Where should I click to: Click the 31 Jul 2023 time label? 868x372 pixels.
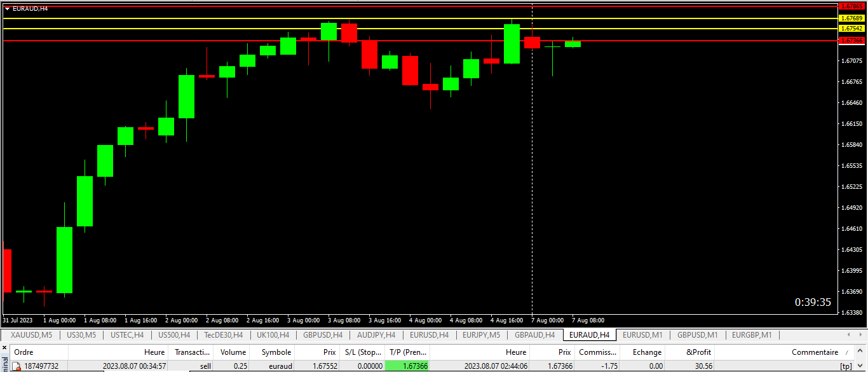click(x=18, y=320)
